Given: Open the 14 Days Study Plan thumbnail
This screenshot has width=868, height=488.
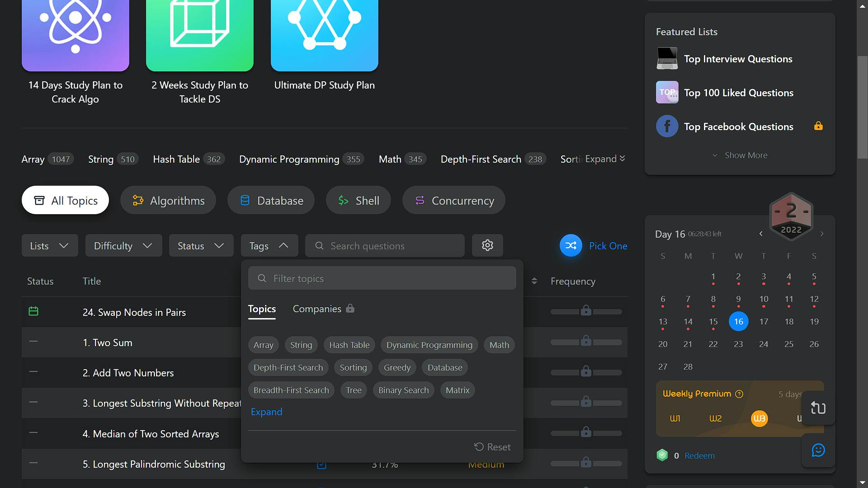Looking at the screenshot, I should 75,35.
